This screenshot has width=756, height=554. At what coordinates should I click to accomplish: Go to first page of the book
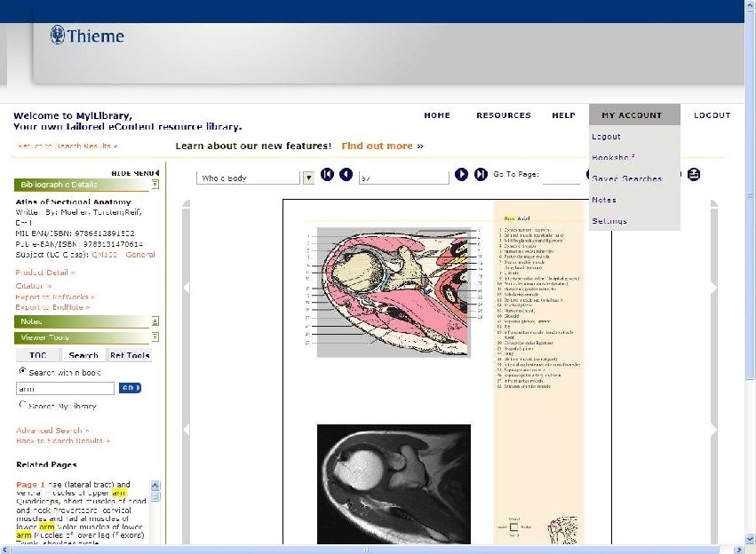coord(327,174)
